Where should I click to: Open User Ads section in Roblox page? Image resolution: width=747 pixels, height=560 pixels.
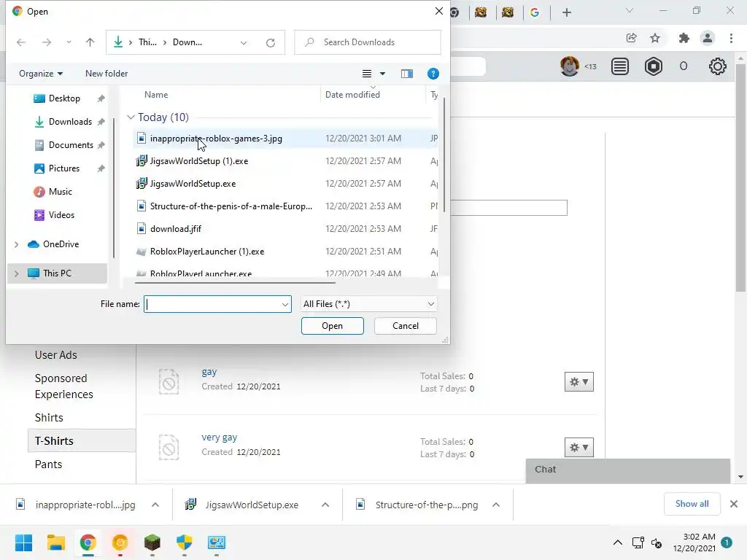pos(55,355)
